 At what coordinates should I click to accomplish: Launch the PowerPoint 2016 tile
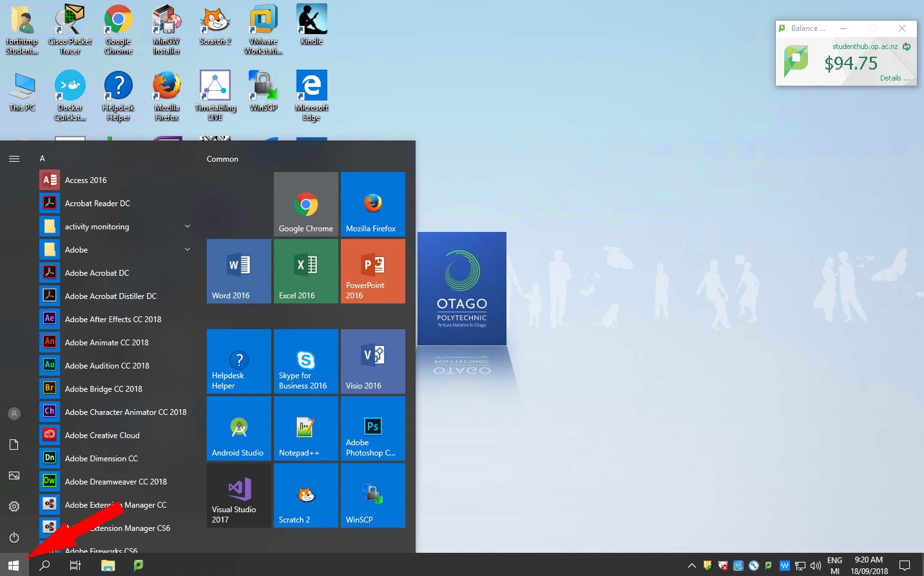tap(373, 271)
